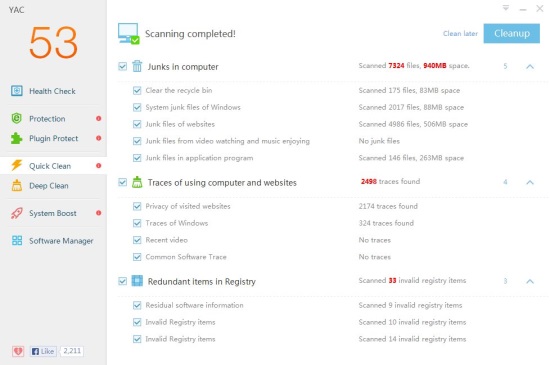Click the red alert dot next to Plugin Protect
Screen dimensions: 550x365
point(99,138)
